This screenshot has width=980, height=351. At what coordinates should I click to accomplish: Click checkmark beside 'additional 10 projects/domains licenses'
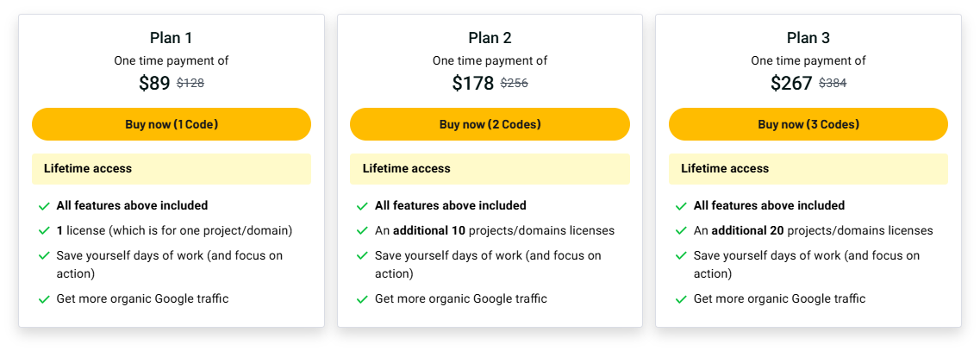[362, 231]
